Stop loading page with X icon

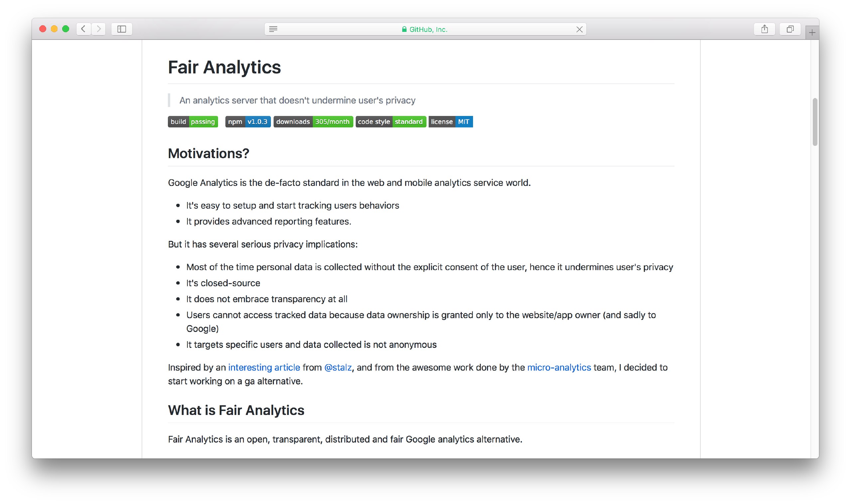[579, 30]
